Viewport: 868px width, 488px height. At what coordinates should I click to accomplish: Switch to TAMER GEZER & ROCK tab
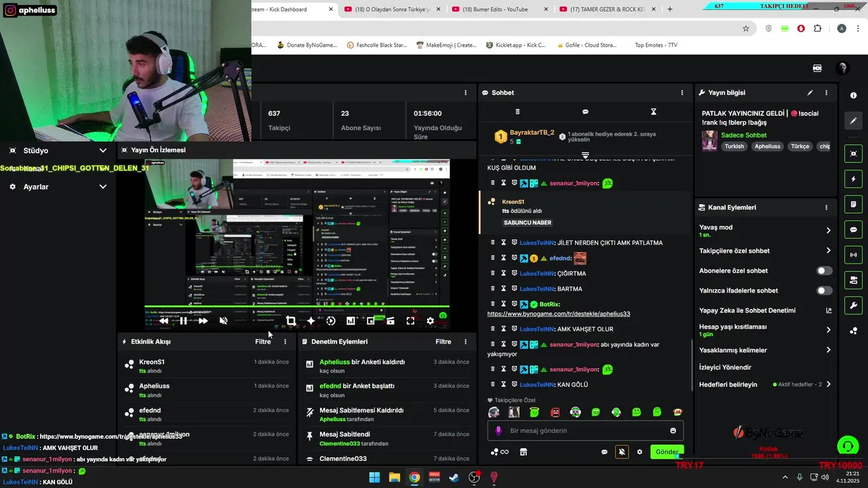606,9
